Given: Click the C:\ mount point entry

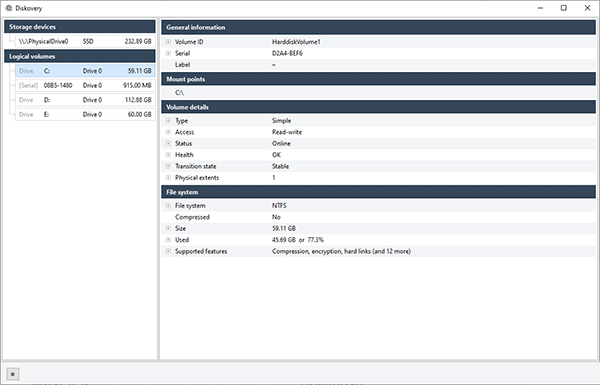Looking at the screenshot, I should click(x=179, y=93).
